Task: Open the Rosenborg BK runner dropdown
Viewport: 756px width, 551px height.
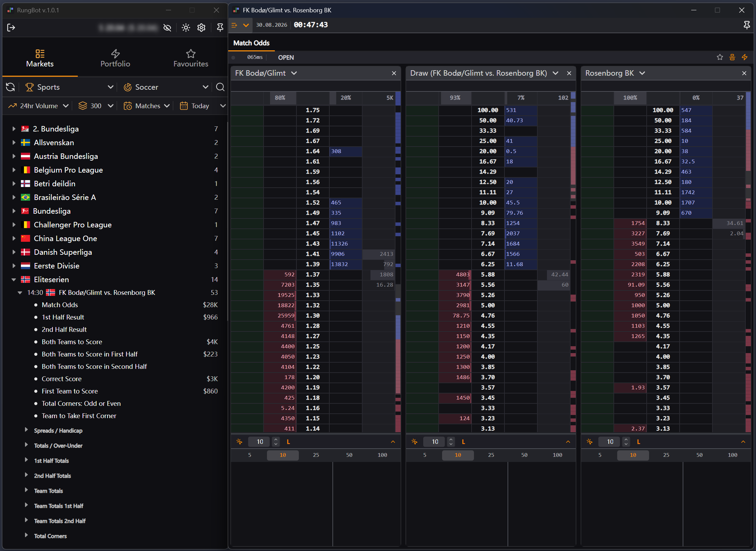Action: click(x=642, y=73)
